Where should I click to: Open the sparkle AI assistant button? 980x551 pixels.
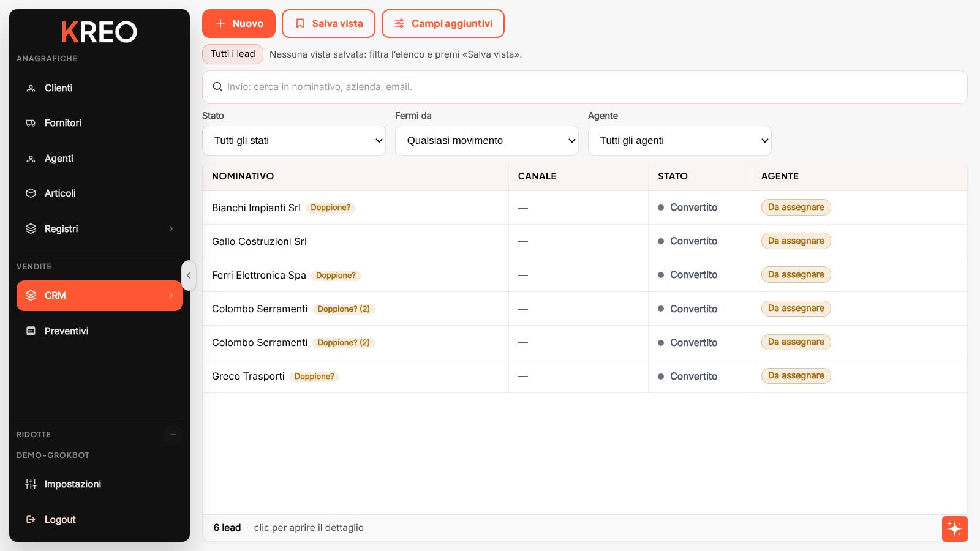click(x=955, y=529)
